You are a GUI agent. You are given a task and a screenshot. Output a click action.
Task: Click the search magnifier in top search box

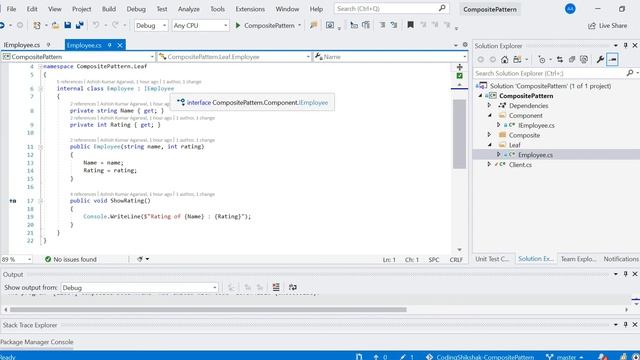pos(442,8)
